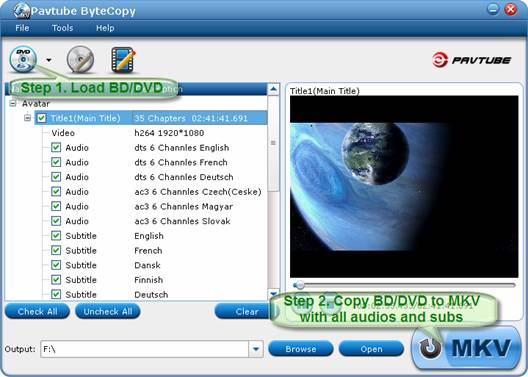Uncheck the Finnish subtitle checkbox
The width and height of the screenshot is (528, 377).
56,280
